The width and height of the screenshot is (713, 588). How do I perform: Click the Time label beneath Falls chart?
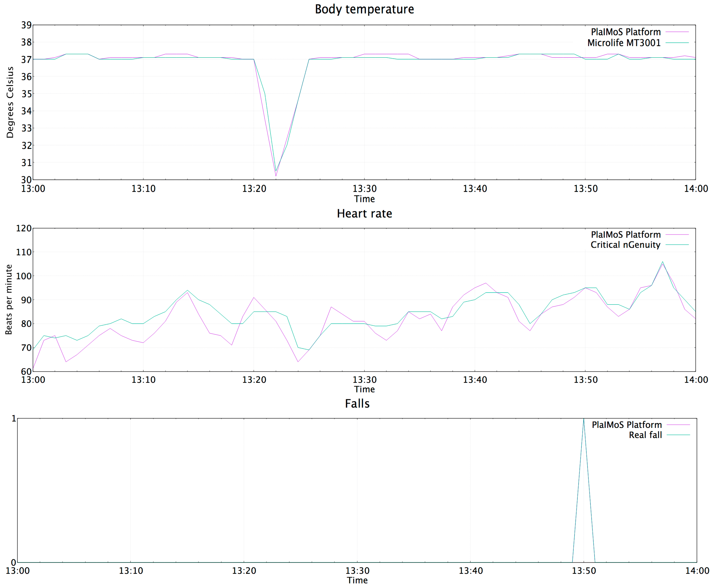(x=357, y=580)
